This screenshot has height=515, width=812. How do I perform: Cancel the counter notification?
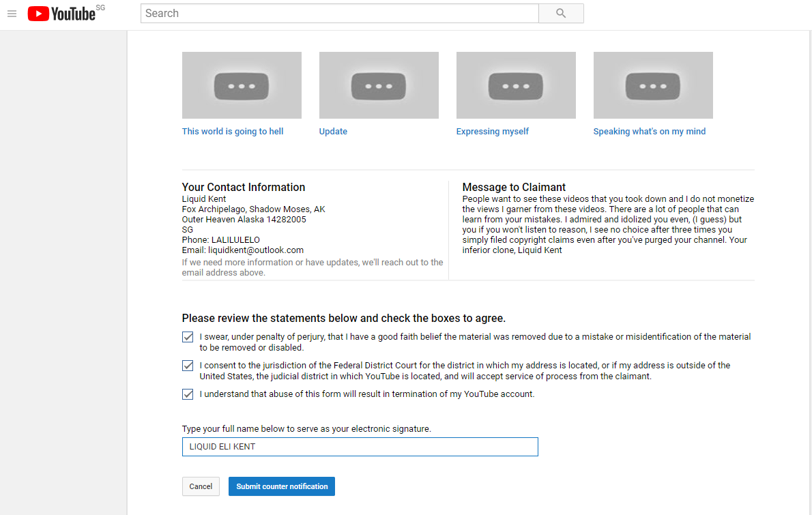[x=201, y=486]
